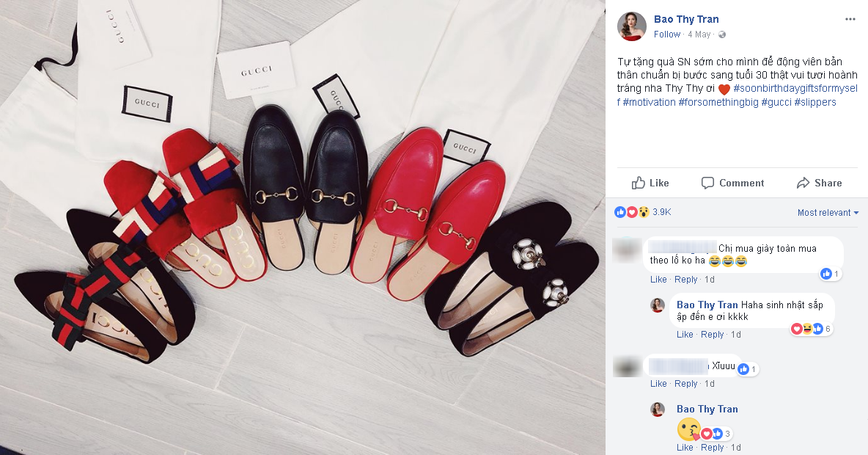Image resolution: width=868 pixels, height=455 pixels.
Task: Open the #slippers hashtag
Action: [815, 102]
